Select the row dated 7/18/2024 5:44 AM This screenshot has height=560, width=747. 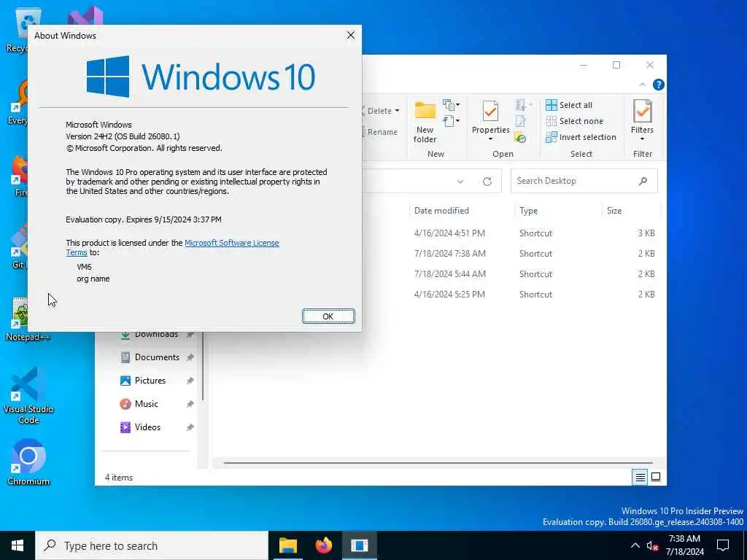511,274
